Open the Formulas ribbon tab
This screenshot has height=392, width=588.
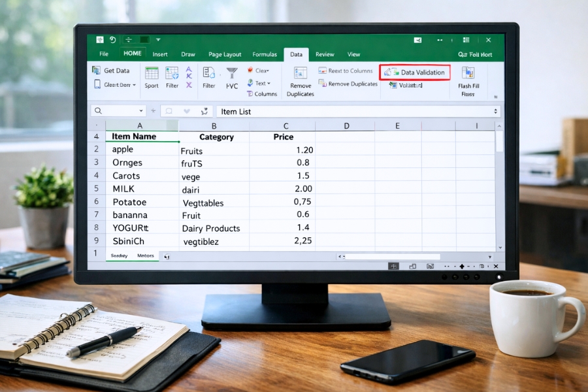(265, 54)
